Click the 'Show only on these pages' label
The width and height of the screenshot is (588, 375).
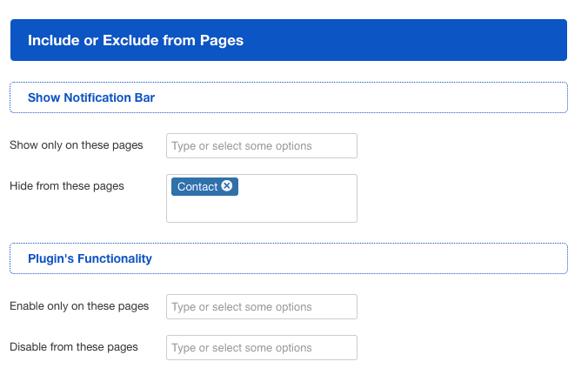point(76,145)
